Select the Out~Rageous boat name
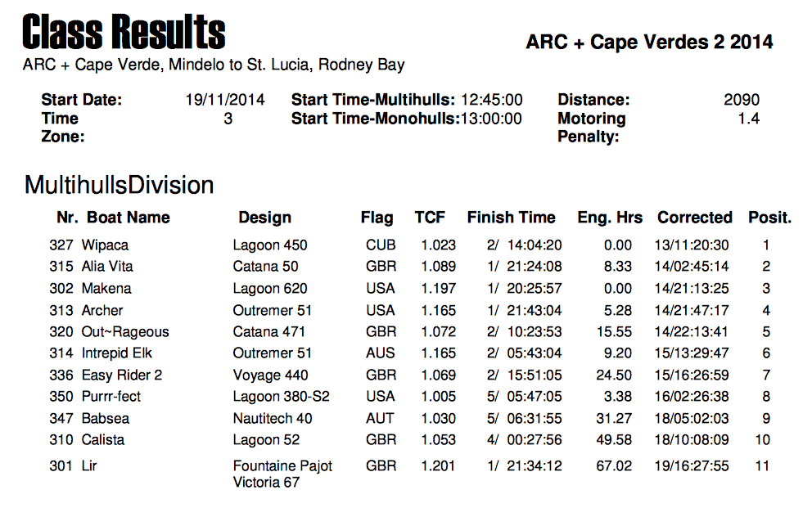The height and width of the screenshot is (508, 812). tap(125, 332)
